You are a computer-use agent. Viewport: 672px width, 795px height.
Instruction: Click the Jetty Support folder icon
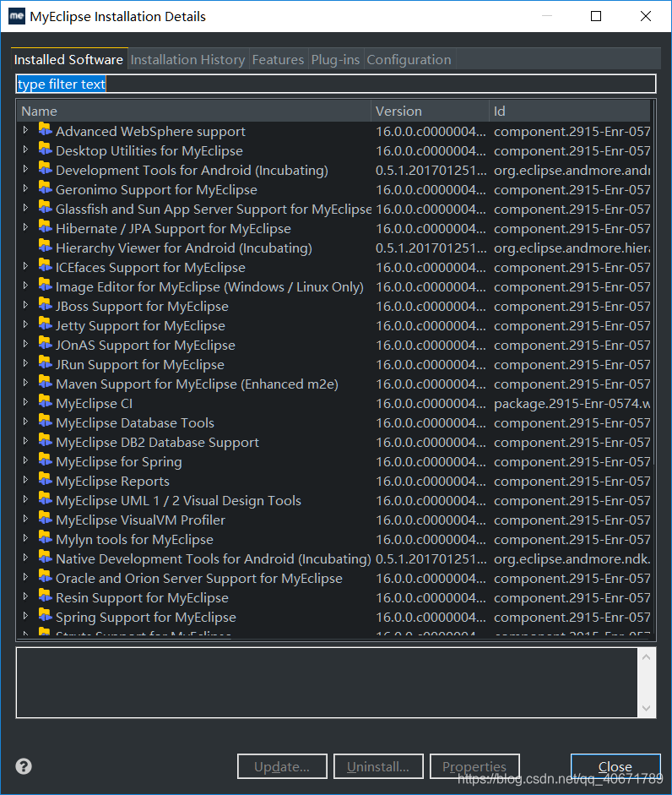pyautogui.click(x=45, y=324)
